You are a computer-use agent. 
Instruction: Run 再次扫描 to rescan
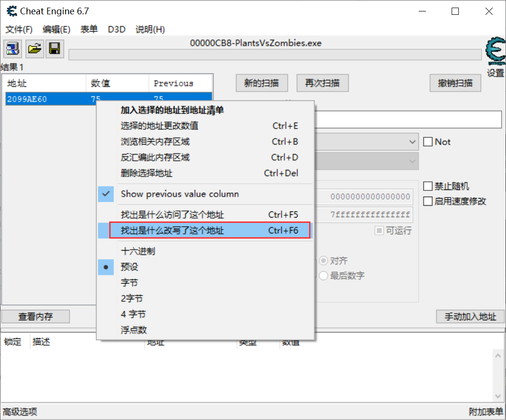point(322,83)
